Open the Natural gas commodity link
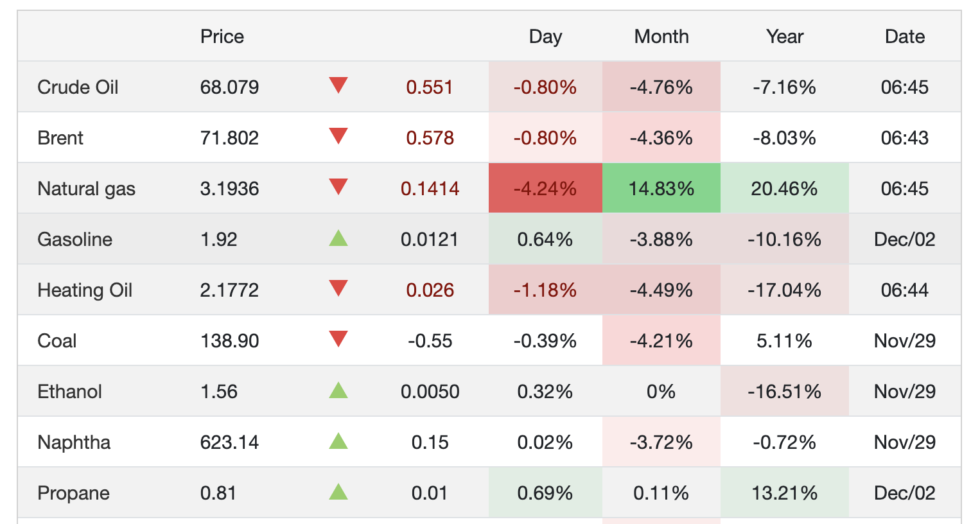The image size is (980, 524). pyautogui.click(x=87, y=189)
